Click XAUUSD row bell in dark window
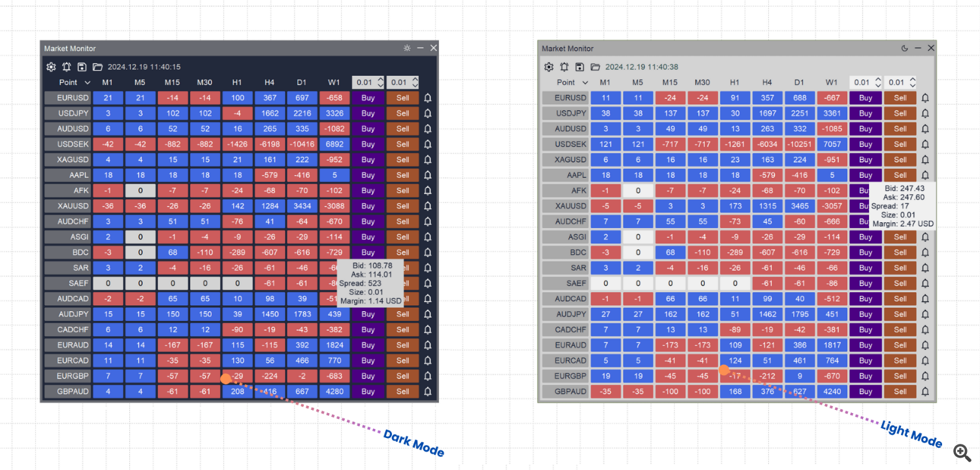980x470 pixels. pos(428,206)
